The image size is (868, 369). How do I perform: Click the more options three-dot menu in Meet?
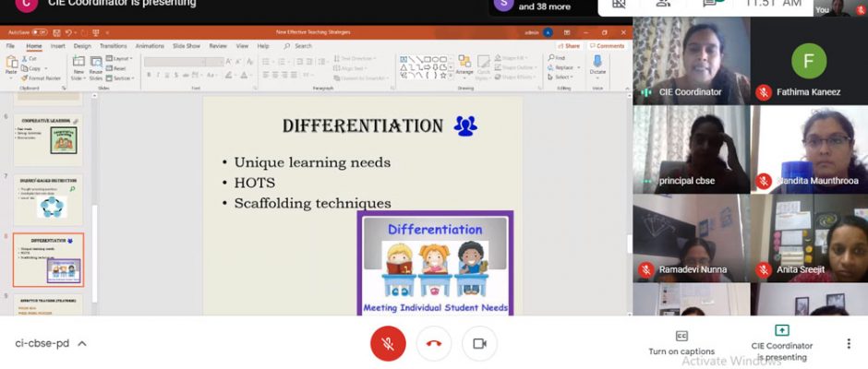click(x=848, y=343)
